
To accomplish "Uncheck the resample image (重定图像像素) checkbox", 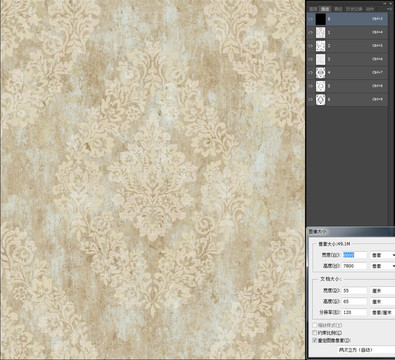I will point(315,340).
